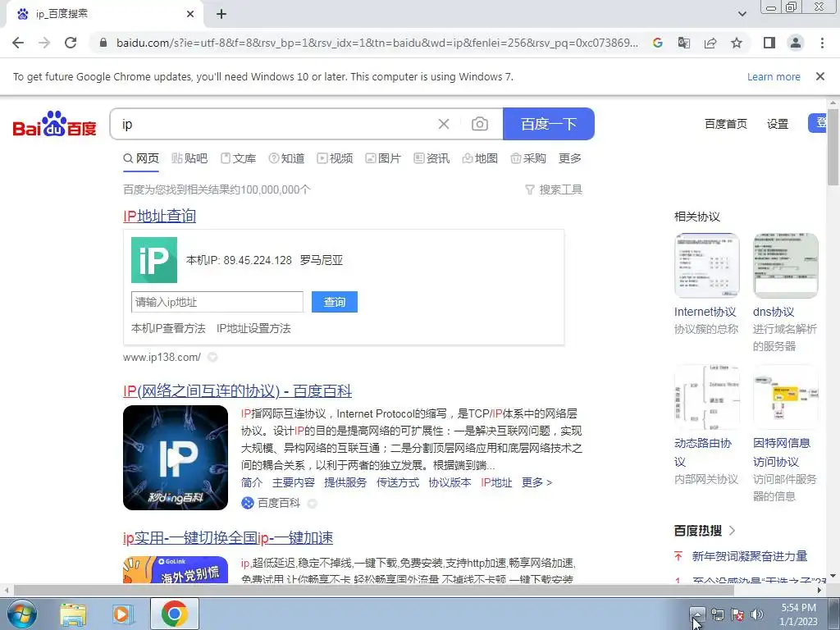
Task: Jump to 协议版本 section link
Action: coord(450,482)
